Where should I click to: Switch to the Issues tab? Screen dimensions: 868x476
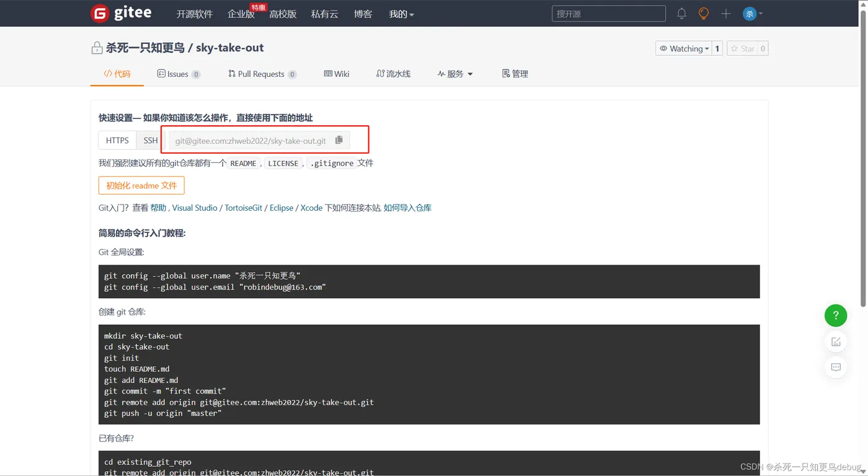(x=179, y=74)
